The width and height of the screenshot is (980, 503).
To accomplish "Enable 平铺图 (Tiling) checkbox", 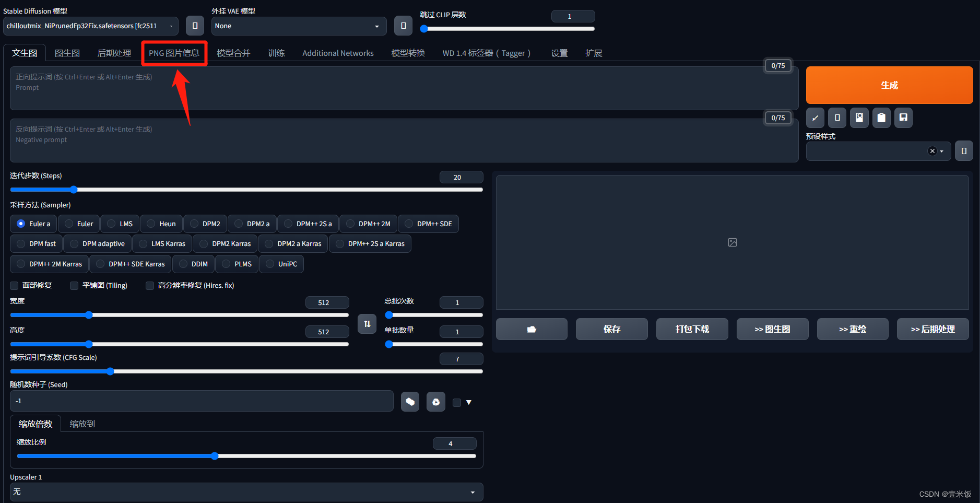I will coord(74,286).
